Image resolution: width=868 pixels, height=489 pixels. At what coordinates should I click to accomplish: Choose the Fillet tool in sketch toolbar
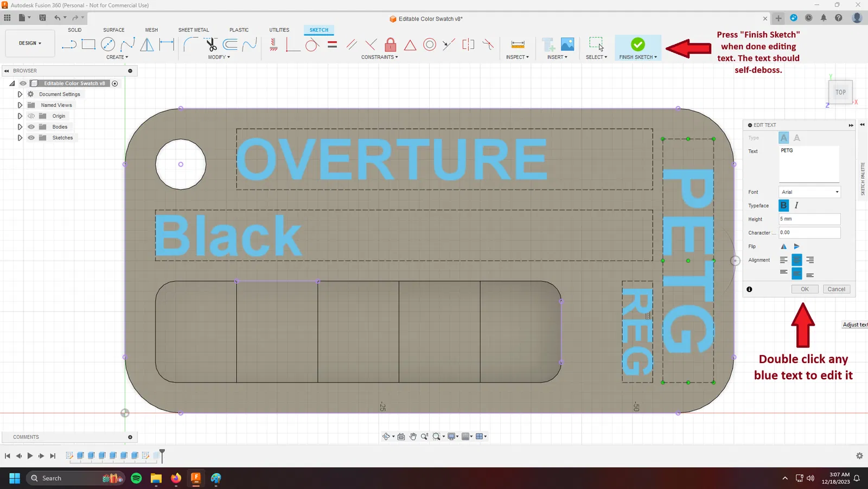point(190,44)
